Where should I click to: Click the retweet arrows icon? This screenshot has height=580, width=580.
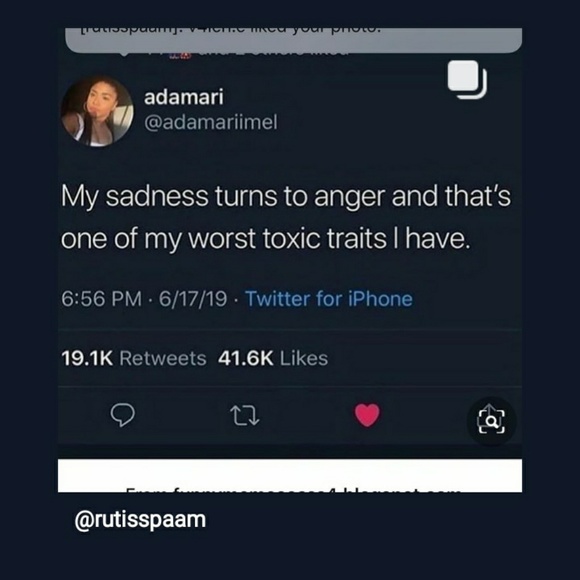(245, 415)
